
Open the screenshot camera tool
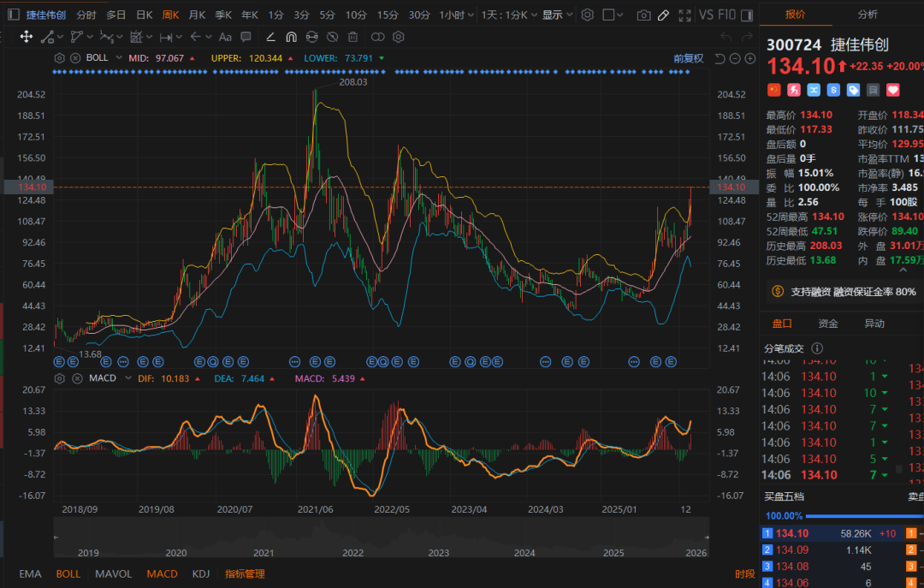[643, 15]
